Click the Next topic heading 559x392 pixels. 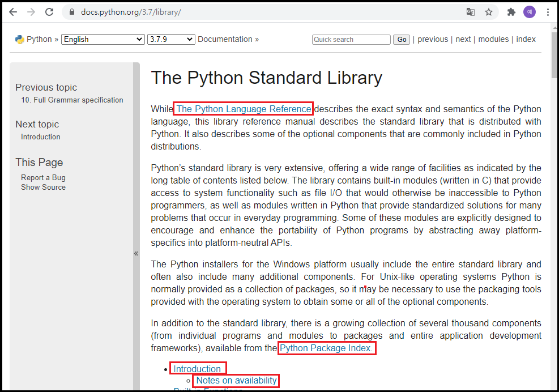37,124
